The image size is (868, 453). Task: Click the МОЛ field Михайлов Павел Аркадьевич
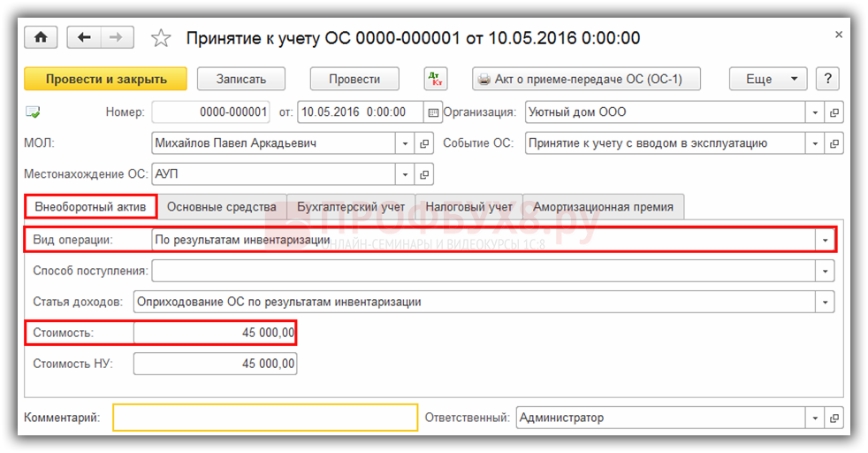(x=273, y=143)
